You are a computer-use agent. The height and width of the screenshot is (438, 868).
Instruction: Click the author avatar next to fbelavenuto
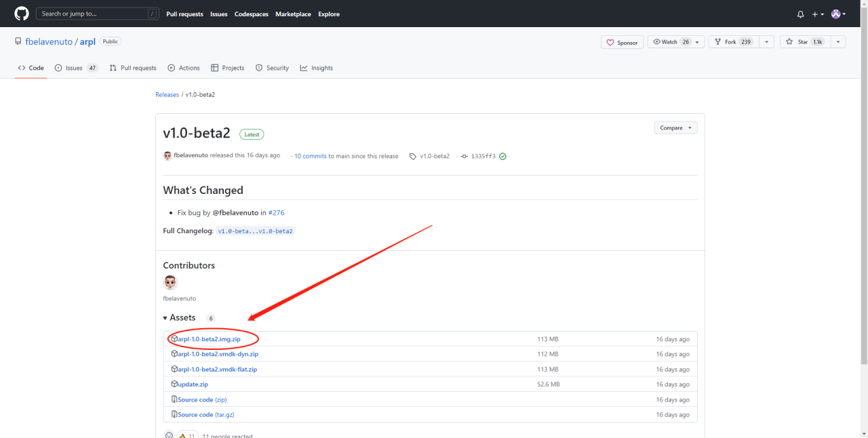coord(167,156)
